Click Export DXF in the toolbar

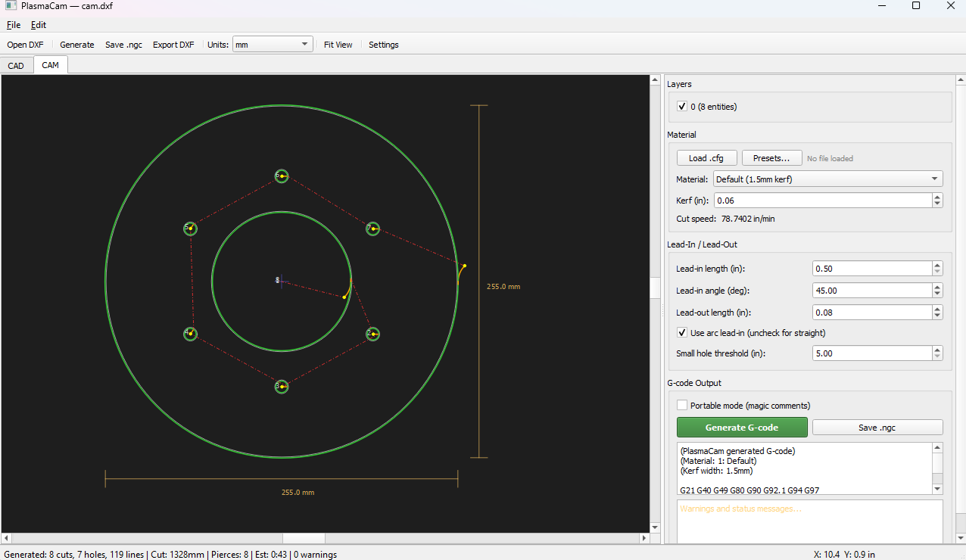point(173,45)
